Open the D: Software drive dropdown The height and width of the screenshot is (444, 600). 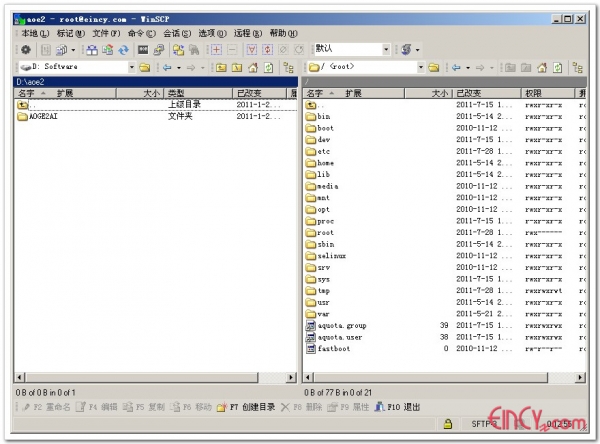132,67
